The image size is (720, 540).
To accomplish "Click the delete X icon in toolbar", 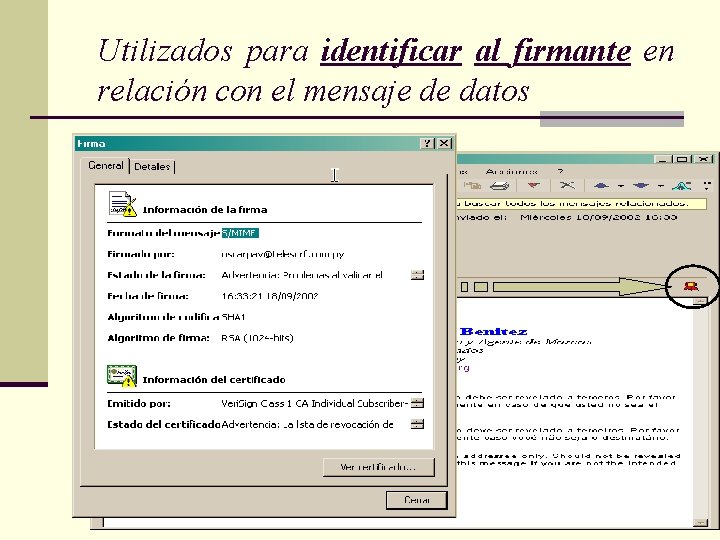I will click(567, 185).
